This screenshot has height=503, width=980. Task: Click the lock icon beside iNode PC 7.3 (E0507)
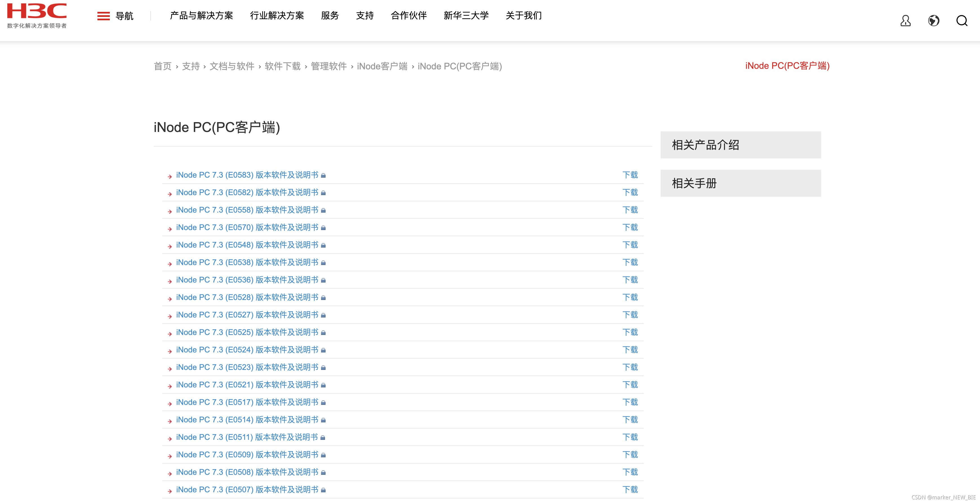point(323,490)
